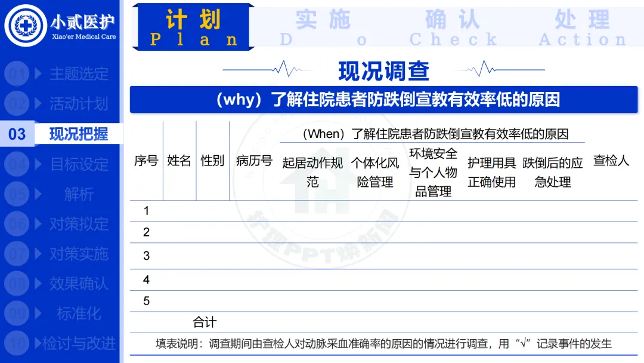Open sidebar item 效果确认

point(79,284)
